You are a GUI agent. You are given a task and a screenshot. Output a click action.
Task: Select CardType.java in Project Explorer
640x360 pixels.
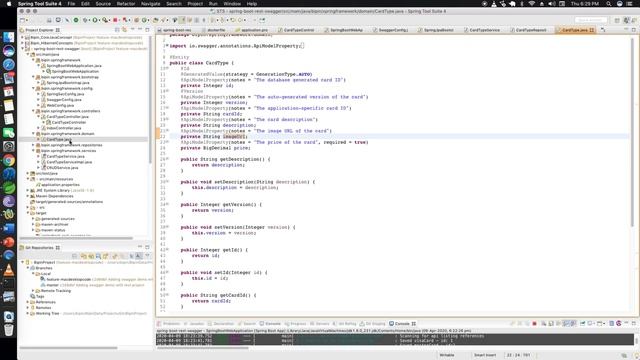click(x=59, y=139)
